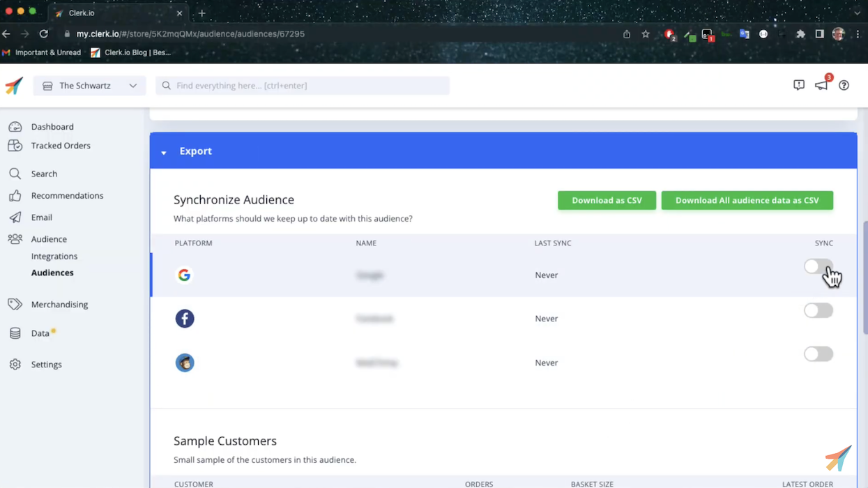Image resolution: width=868 pixels, height=488 pixels.
Task: Click the Data database icon
Action: [x=15, y=333]
